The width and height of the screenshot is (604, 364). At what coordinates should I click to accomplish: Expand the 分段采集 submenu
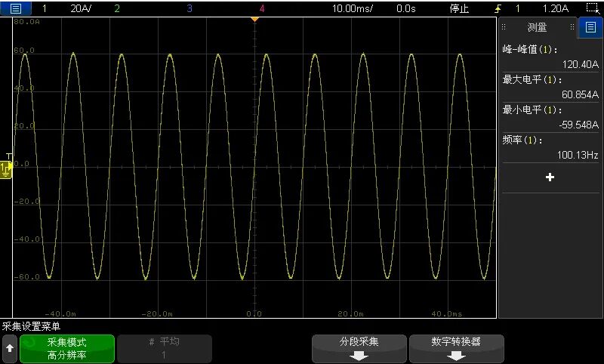(x=359, y=348)
